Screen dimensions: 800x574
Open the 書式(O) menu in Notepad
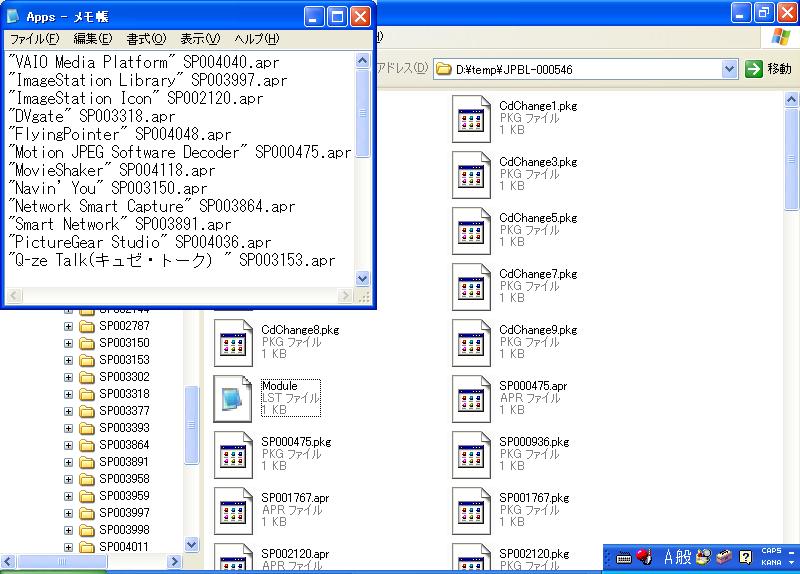point(146,39)
